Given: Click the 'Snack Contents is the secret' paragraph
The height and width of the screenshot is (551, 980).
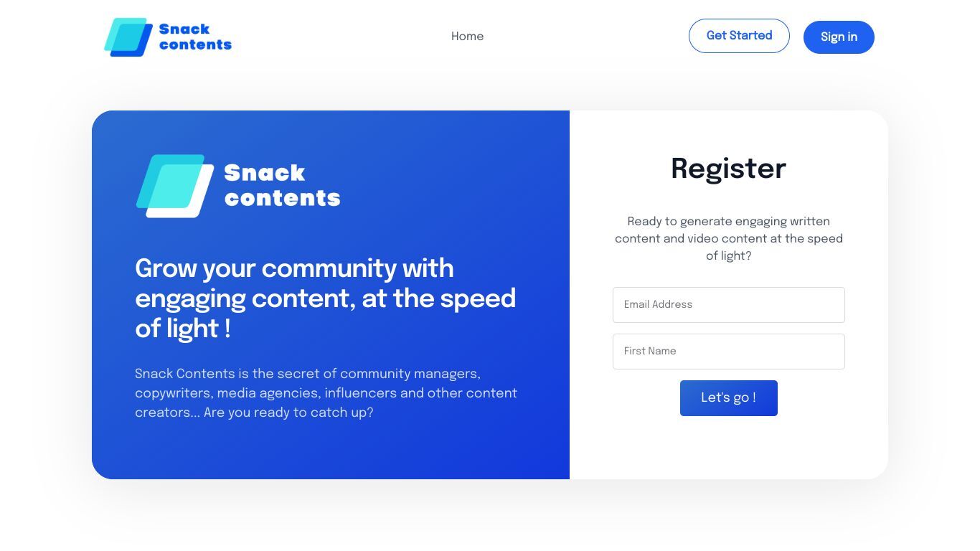Looking at the screenshot, I should 326,393.
